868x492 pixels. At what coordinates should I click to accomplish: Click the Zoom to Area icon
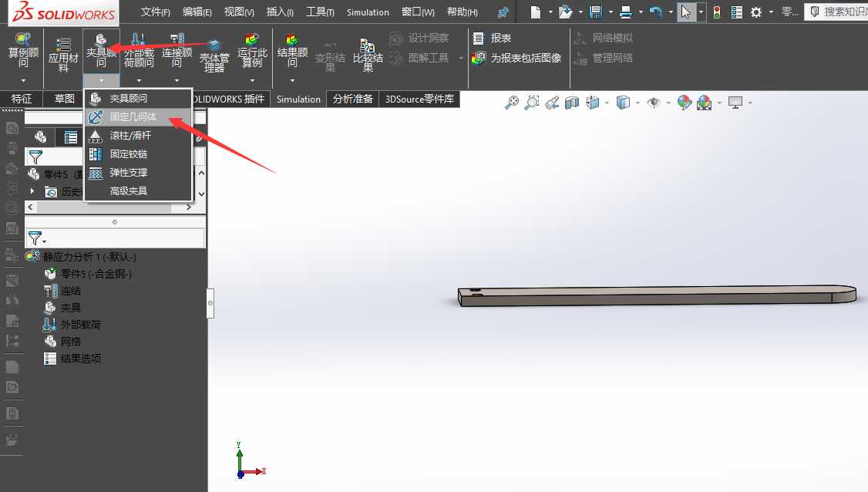[x=531, y=103]
